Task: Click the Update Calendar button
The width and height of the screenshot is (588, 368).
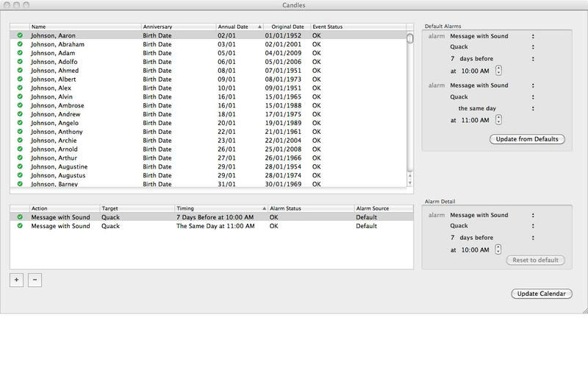Action: (x=541, y=294)
